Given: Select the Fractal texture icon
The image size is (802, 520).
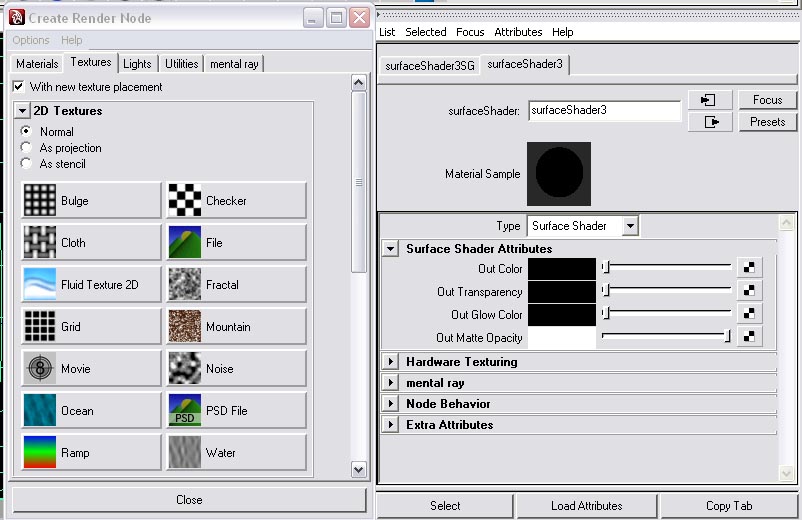Looking at the screenshot, I should [184, 285].
